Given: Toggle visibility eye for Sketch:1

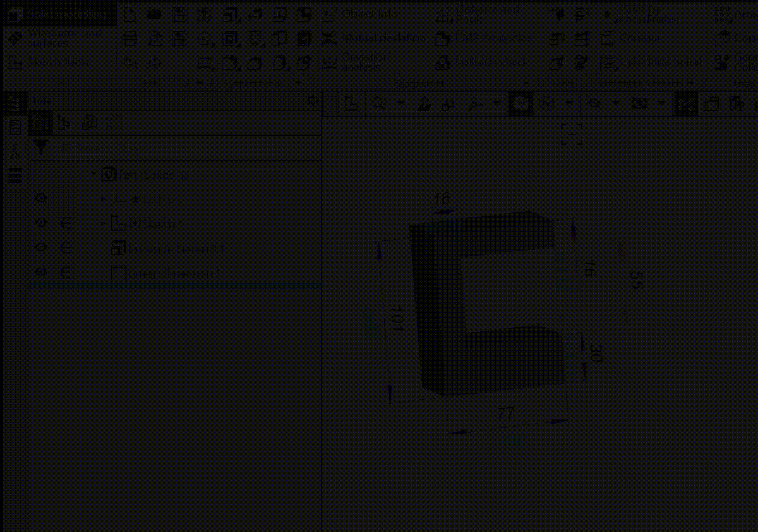Looking at the screenshot, I should click(x=41, y=223).
